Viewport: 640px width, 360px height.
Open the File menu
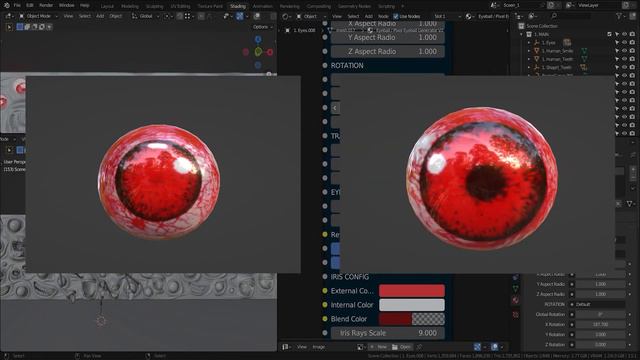[17, 6]
